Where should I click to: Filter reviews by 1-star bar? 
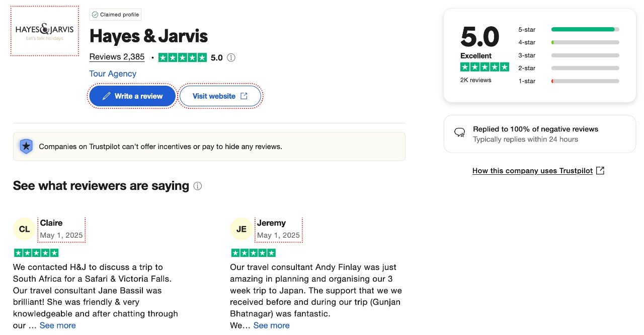585,81
